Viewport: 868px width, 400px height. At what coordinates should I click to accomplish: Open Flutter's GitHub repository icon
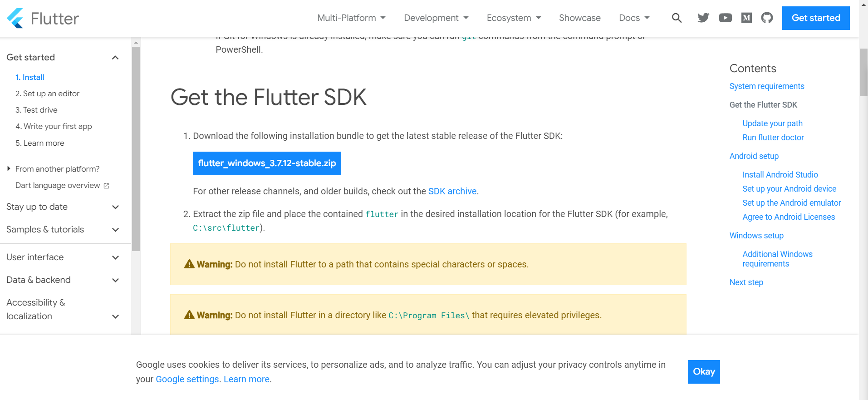pos(767,18)
